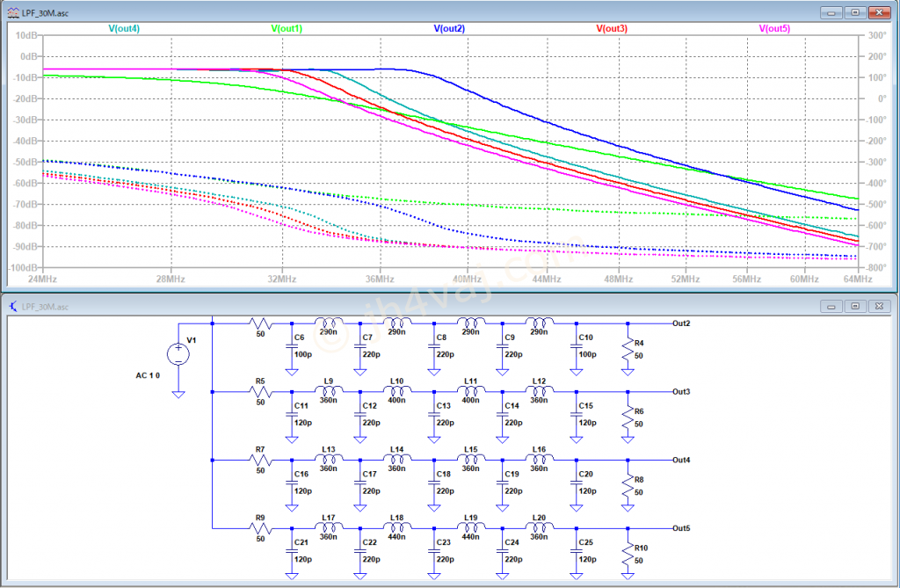Select inductor L18 symbol

tap(397, 526)
